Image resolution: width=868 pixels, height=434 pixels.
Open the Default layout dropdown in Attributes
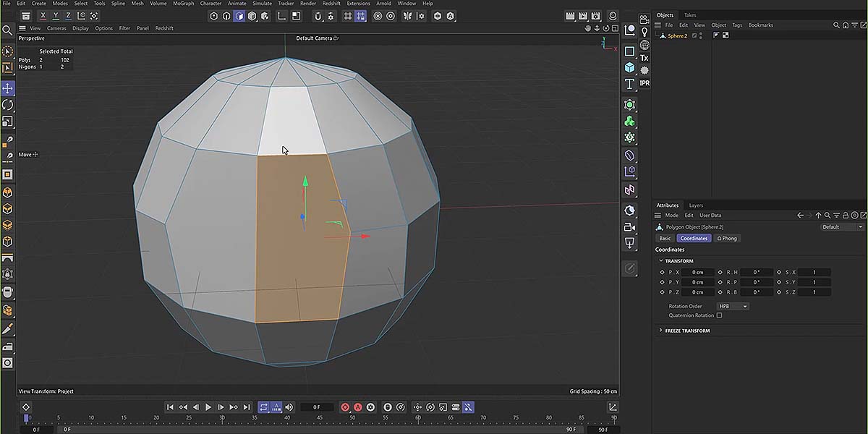tap(842, 226)
